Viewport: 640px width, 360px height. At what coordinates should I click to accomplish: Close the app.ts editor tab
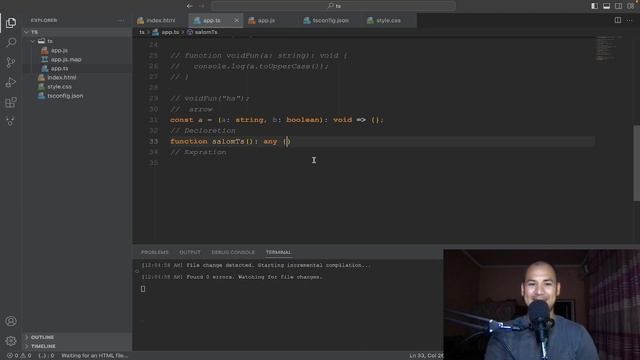[x=236, y=20]
